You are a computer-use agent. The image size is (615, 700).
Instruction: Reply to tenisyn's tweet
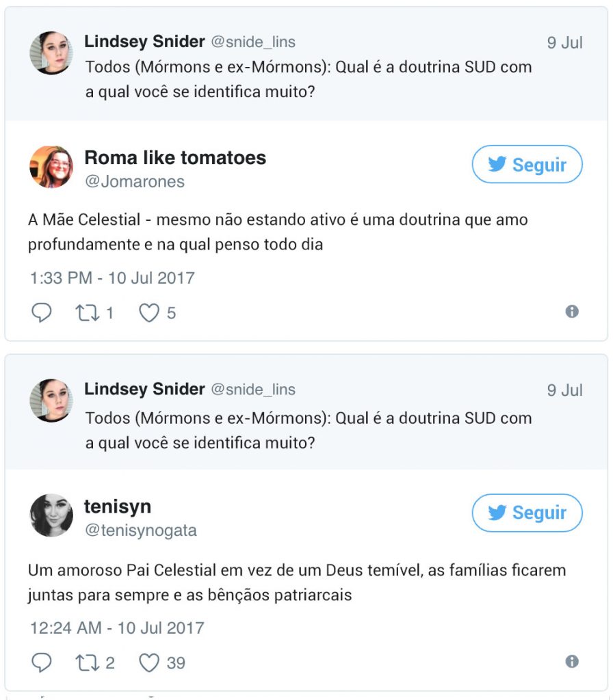coord(42,662)
